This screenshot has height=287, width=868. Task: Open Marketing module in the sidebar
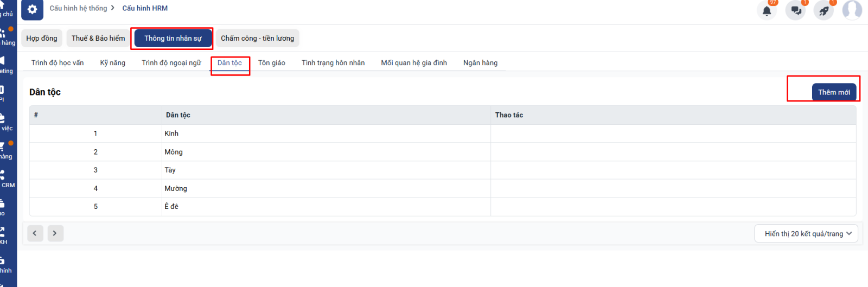coord(5,65)
